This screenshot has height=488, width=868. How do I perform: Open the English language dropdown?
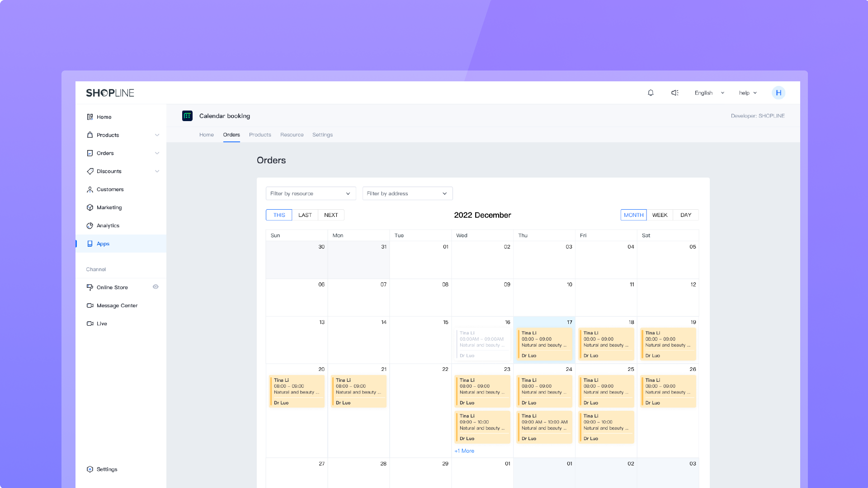click(x=709, y=93)
